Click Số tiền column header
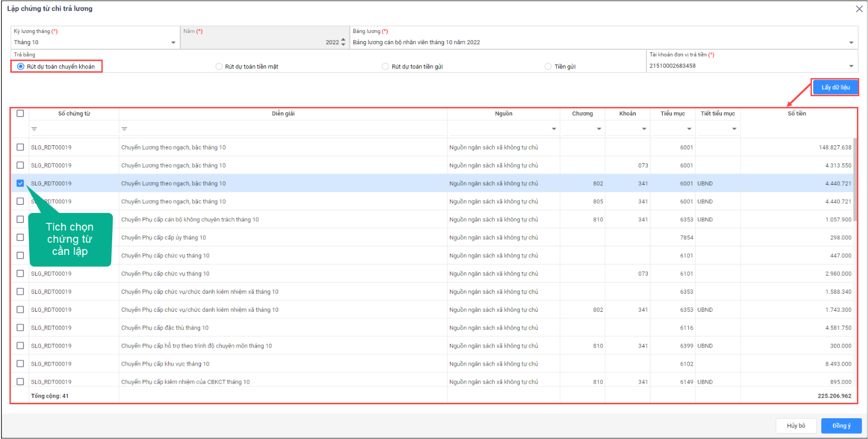The height and width of the screenshot is (439, 868). pyautogui.click(x=797, y=114)
